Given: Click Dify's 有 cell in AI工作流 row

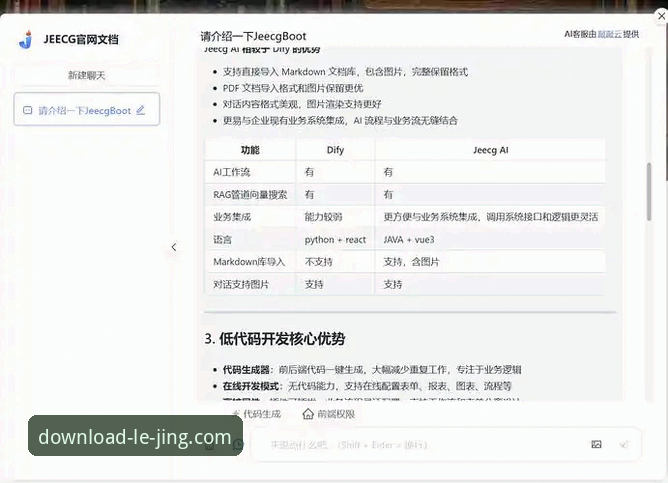Looking at the screenshot, I should pyautogui.click(x=335, y=172).
